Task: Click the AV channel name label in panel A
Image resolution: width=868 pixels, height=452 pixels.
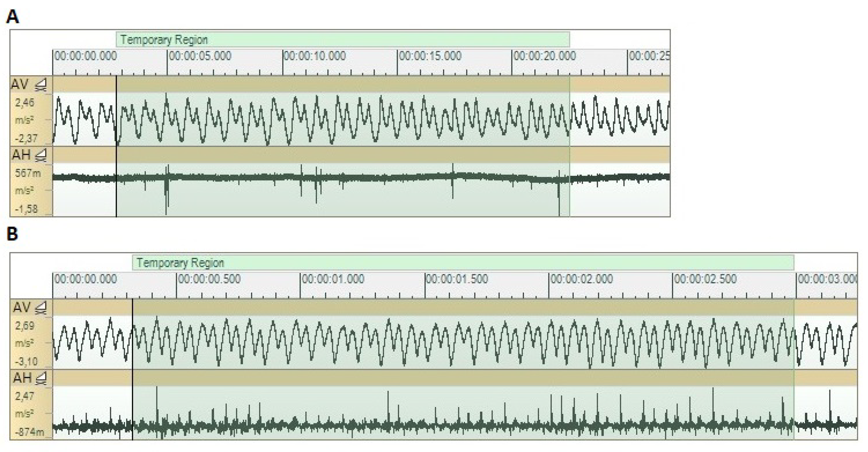Action: 19,84
